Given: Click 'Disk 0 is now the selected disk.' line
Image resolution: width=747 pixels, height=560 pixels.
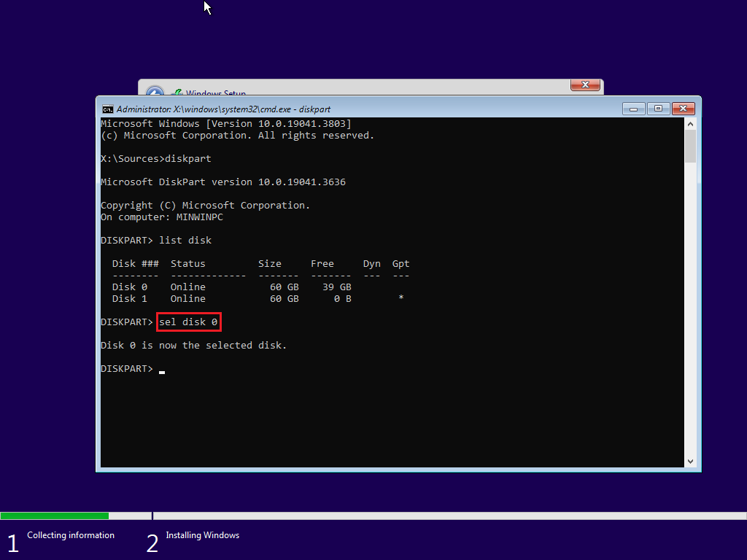Looking at the screenshot, I should (x=193, y=345).
